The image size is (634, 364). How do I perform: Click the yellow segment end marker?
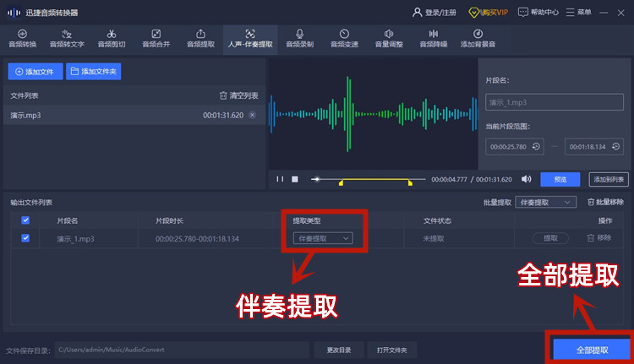(x=410, y=183)
